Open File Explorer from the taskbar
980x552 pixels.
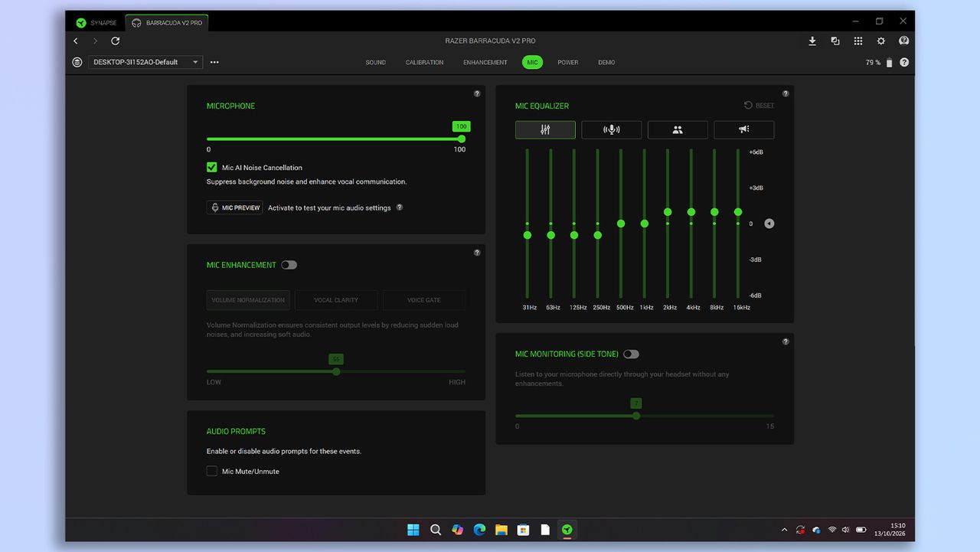pos(501,529)
